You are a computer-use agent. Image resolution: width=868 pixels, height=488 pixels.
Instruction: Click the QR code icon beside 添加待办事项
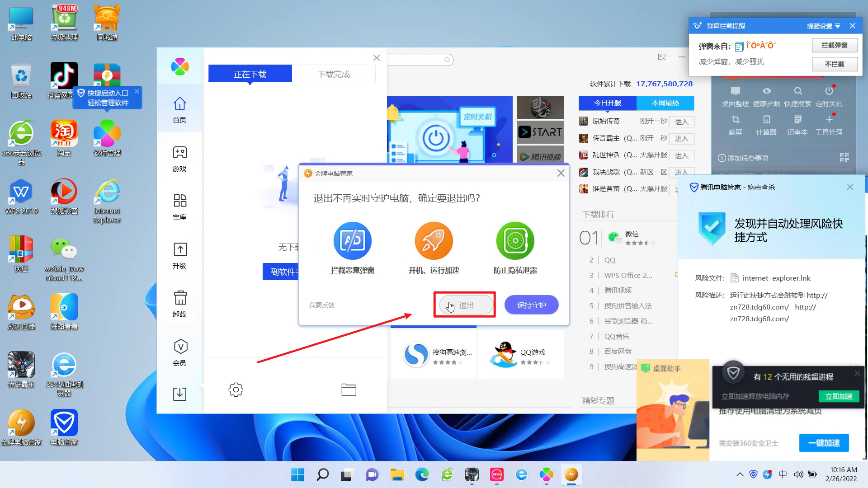tap(844, 158)
